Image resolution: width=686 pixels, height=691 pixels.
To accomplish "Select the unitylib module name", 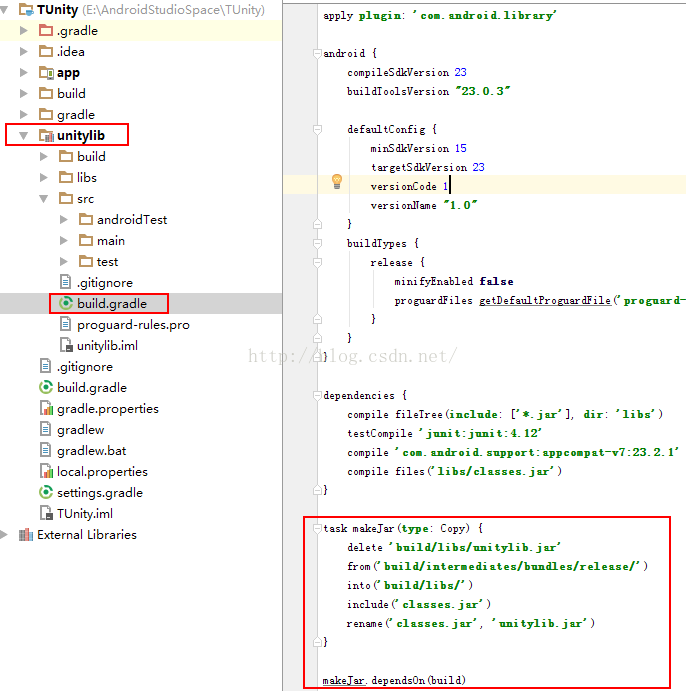I will 81,136.
